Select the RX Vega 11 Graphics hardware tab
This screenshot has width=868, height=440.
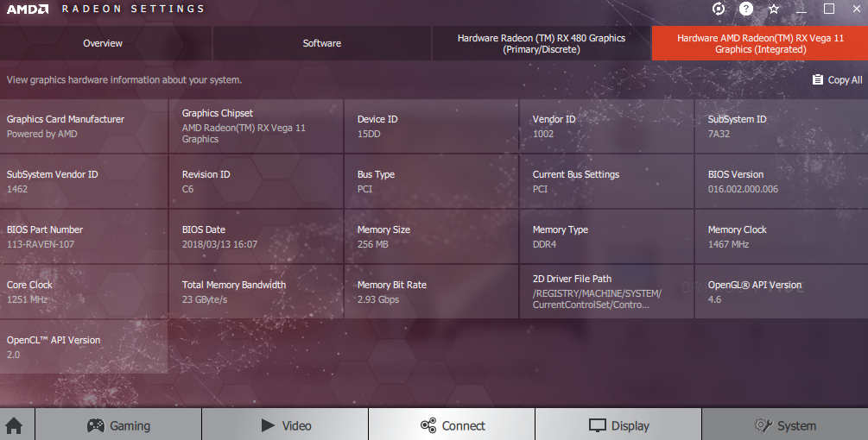tap(760, 43)
